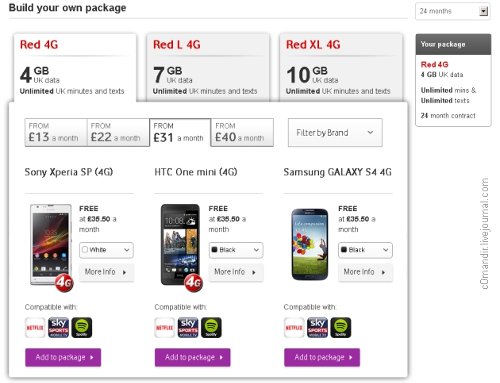Click the Spotify icon under Sony Xperia SP

(x=82, y=327)
